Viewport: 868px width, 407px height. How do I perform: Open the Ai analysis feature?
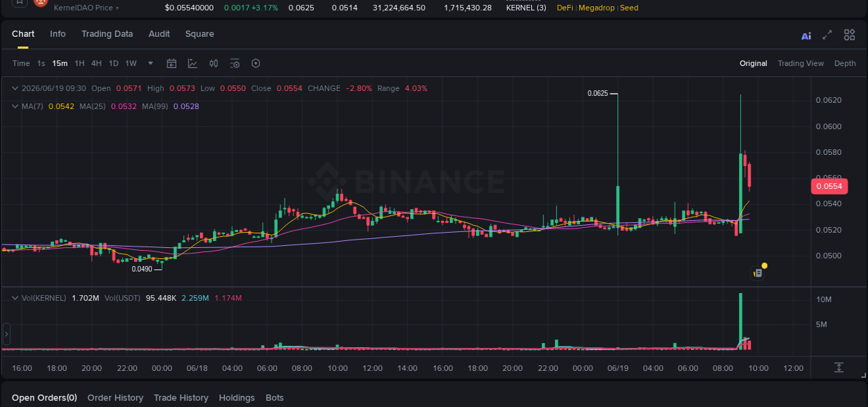(806, 36)
